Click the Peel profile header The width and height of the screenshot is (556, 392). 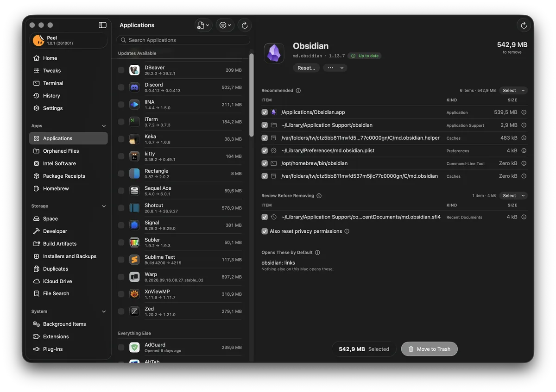coord(68,41)
